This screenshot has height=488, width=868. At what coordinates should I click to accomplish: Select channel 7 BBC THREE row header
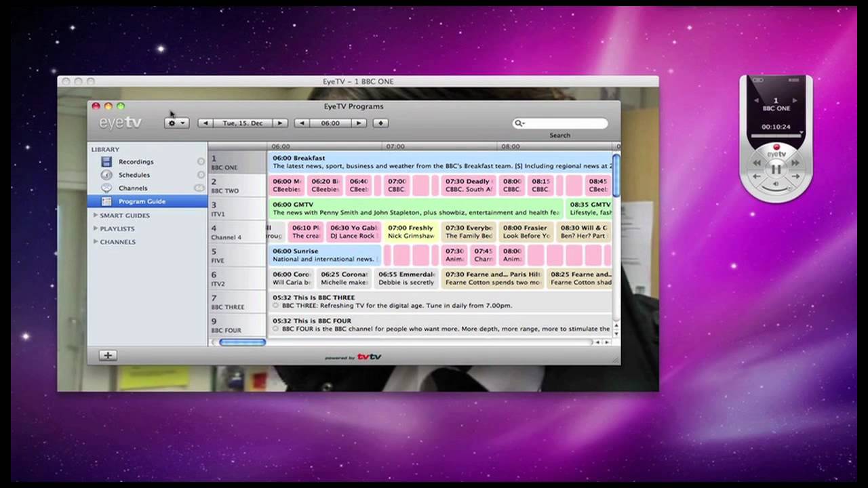(237, 302)
